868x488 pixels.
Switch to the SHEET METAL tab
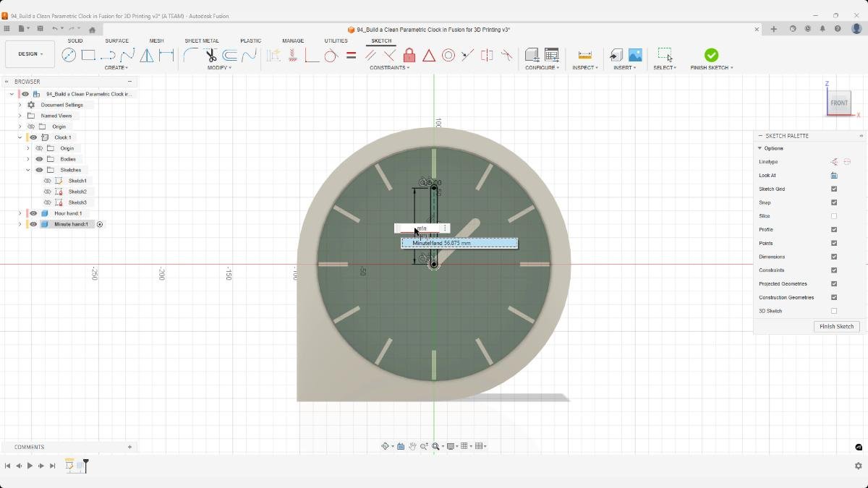point(200,40)
